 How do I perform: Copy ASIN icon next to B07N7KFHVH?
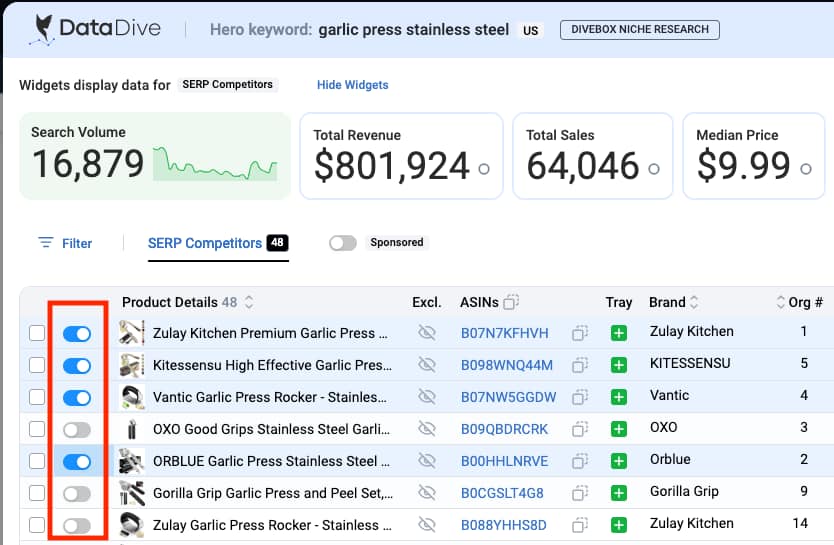click(579, 333)
